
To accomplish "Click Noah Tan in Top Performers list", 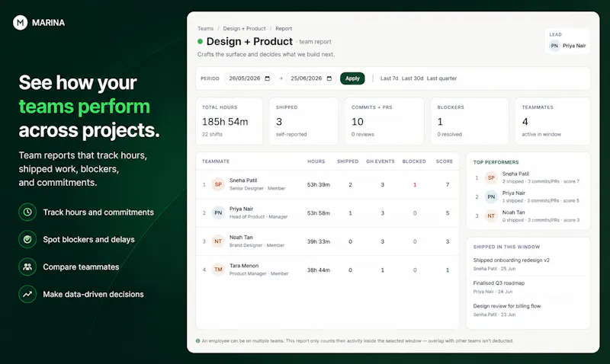I will pyautogui.click(x=513, y=212).
